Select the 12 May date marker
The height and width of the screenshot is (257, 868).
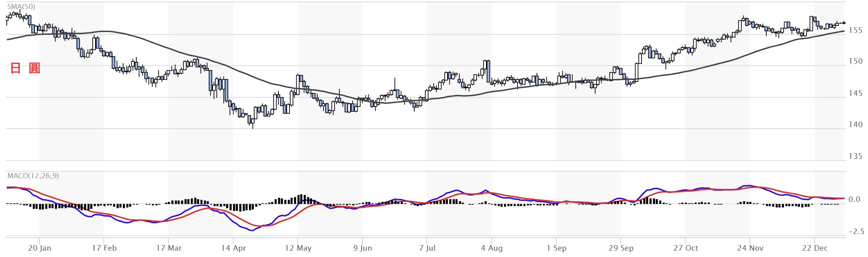coord(298,248)
